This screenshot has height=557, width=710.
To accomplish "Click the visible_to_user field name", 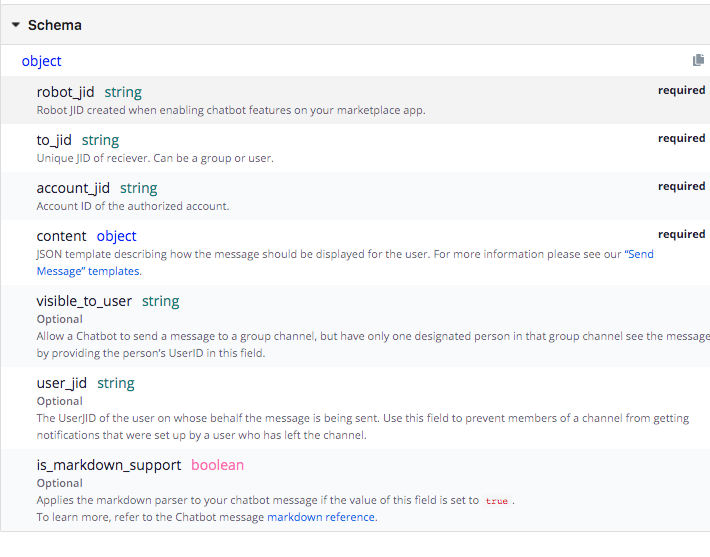I will pyautogui.click(x=84, y=301).
